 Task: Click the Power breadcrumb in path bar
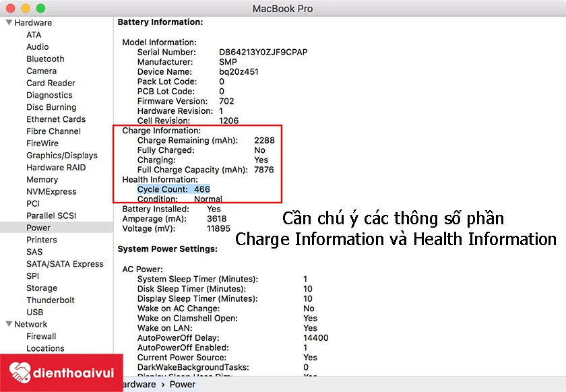point(183,385)
